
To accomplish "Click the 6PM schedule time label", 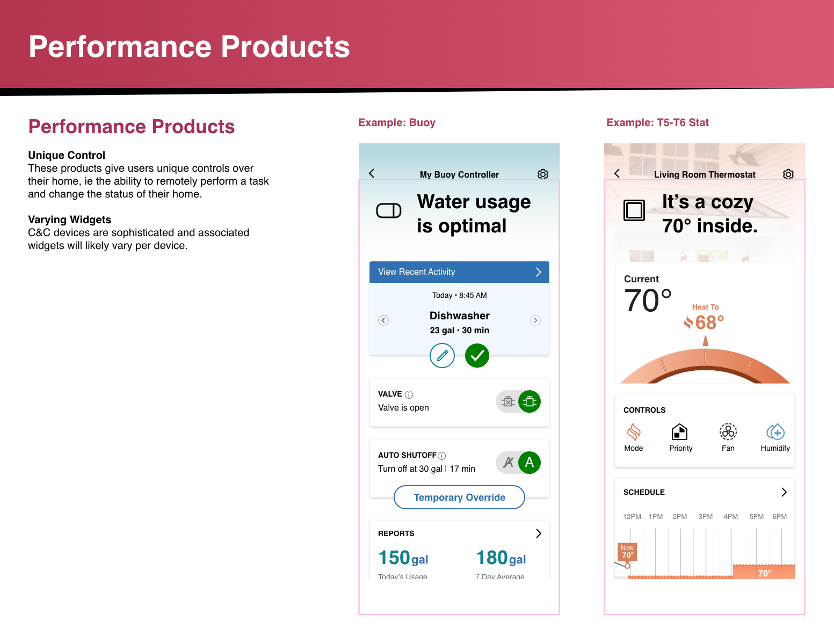I will [780, 517].
